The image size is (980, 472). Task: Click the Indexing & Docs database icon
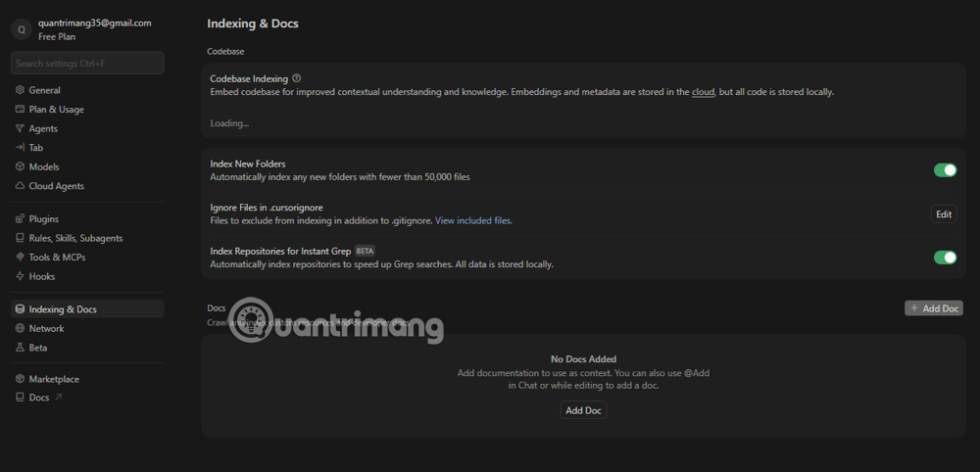pos(20,309)
